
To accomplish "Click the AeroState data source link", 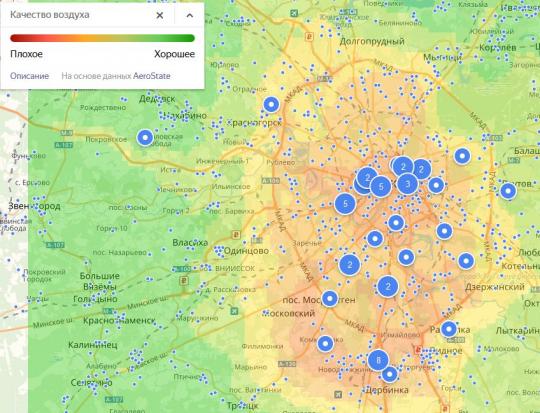I will [152, 76].
